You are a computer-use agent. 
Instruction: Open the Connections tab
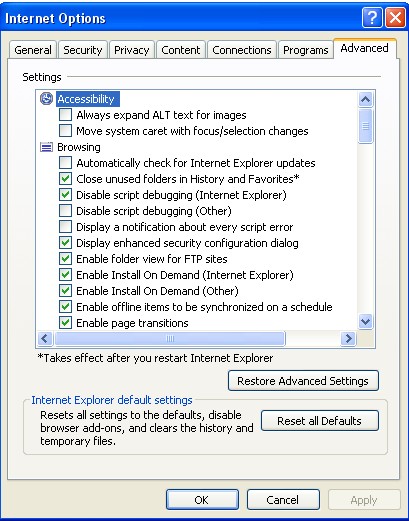pyautogui.click(x=242, y=50)
